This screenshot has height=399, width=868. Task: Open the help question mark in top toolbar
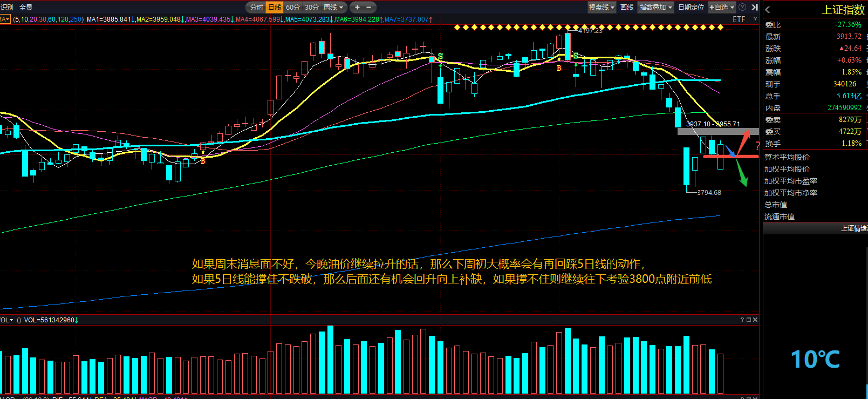742,8
